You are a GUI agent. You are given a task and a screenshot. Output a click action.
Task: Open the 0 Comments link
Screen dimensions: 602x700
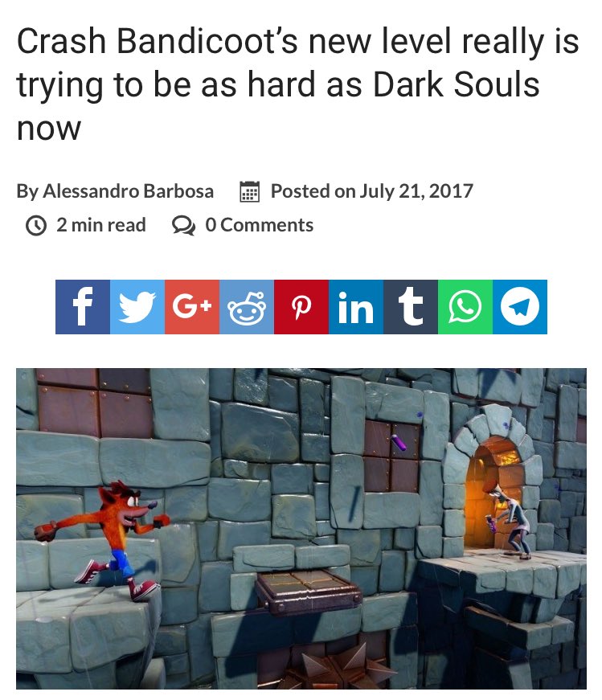tap(259, 225)
